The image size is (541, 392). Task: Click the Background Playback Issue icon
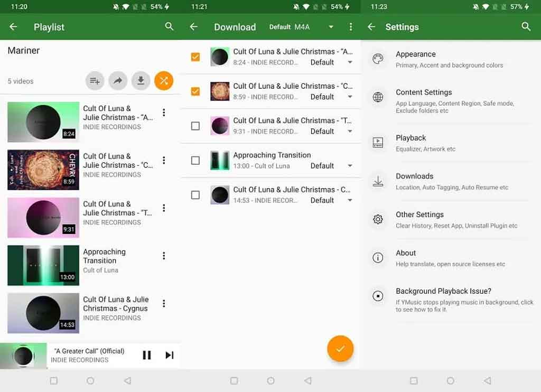378,296
